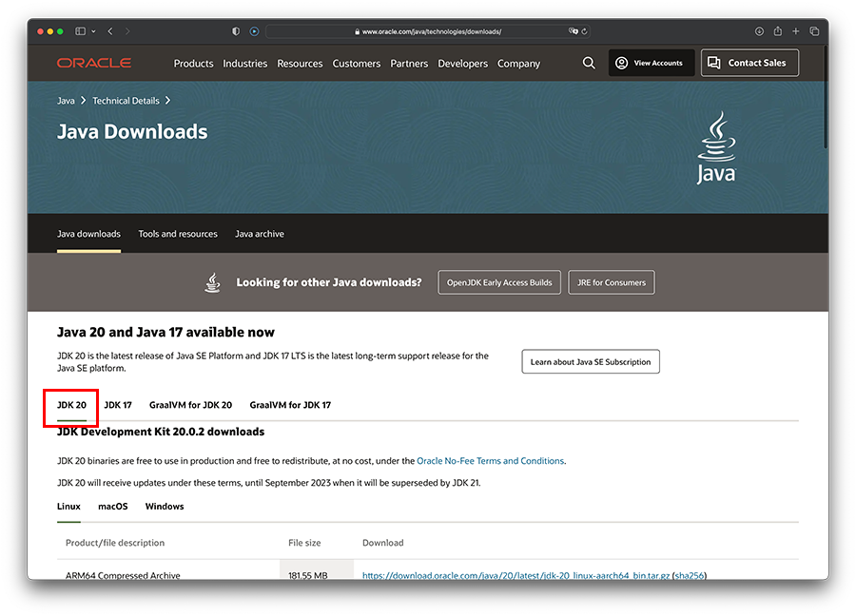
Task: Click the Contact Sales button
Action: coord(749,63)
